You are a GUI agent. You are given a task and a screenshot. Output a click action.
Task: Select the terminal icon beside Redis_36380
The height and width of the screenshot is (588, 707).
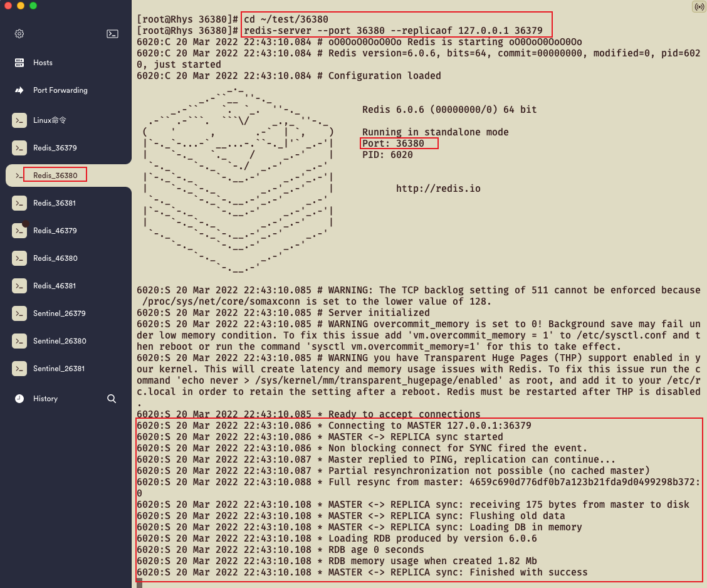[x=19, y=176]
